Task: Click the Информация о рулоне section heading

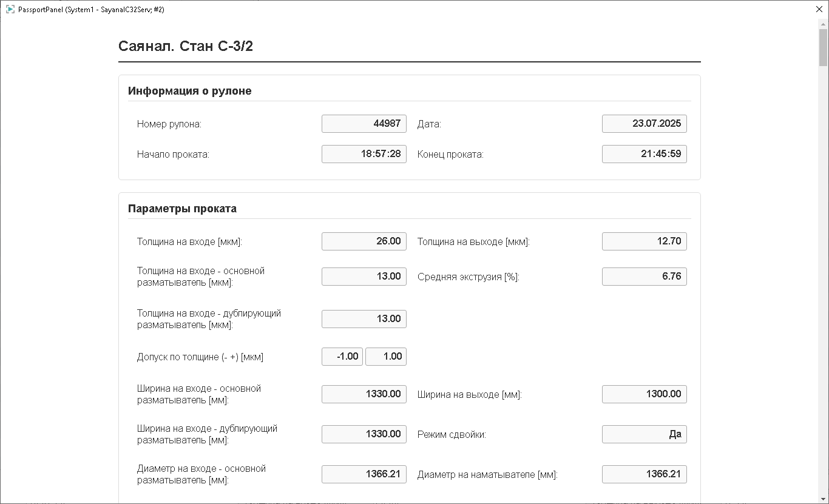Action: click(189, 91)
